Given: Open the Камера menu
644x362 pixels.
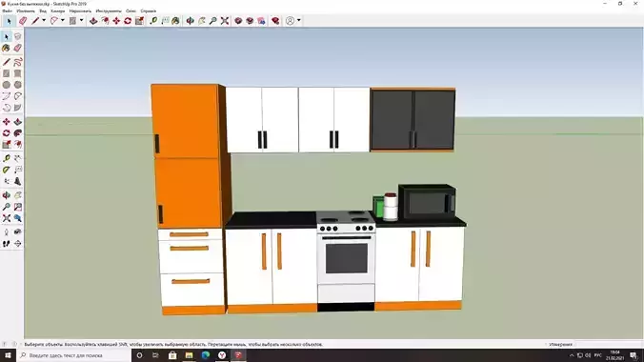Looking at the screenshot, I should click(58, 11).
